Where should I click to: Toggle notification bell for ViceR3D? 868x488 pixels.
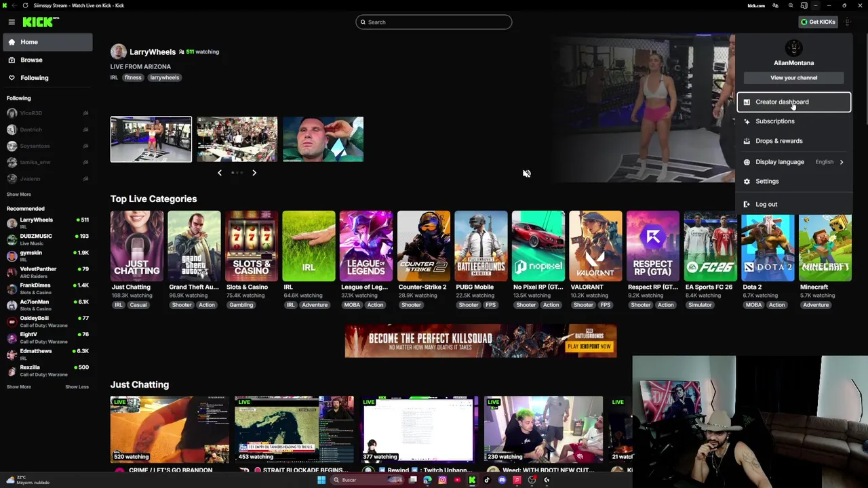tap(85, 113)
